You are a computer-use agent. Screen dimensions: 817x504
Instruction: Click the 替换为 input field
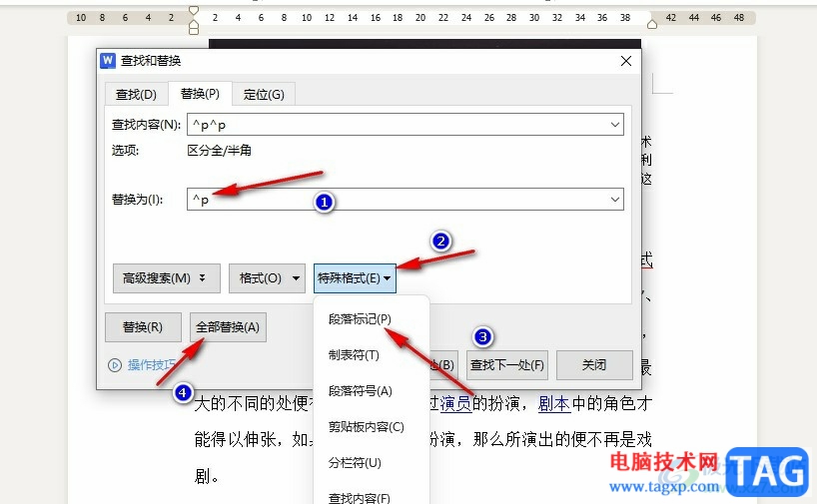(x=405, y=200)
